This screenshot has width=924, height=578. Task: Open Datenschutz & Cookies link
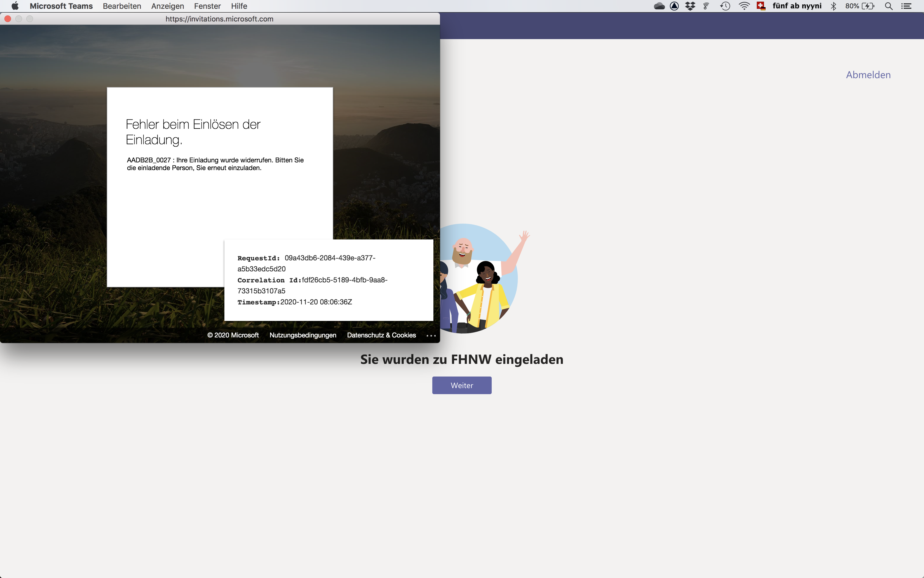tap(381, 335)
